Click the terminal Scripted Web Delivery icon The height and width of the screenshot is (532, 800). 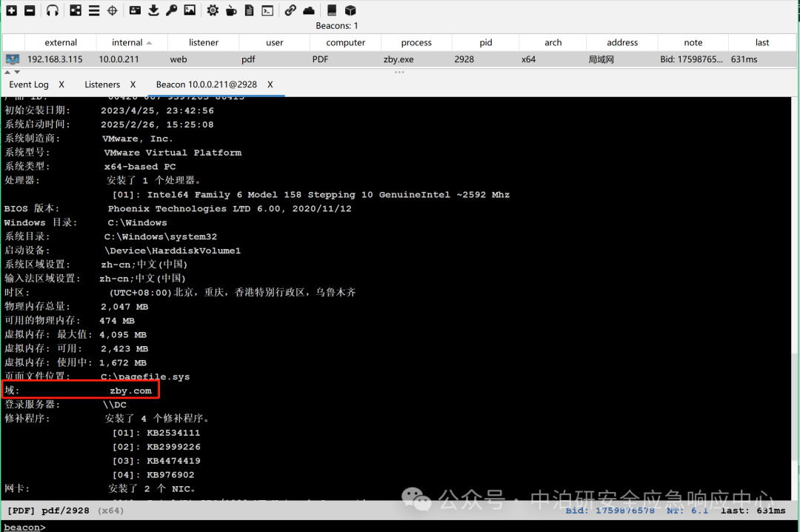point(267,10)
